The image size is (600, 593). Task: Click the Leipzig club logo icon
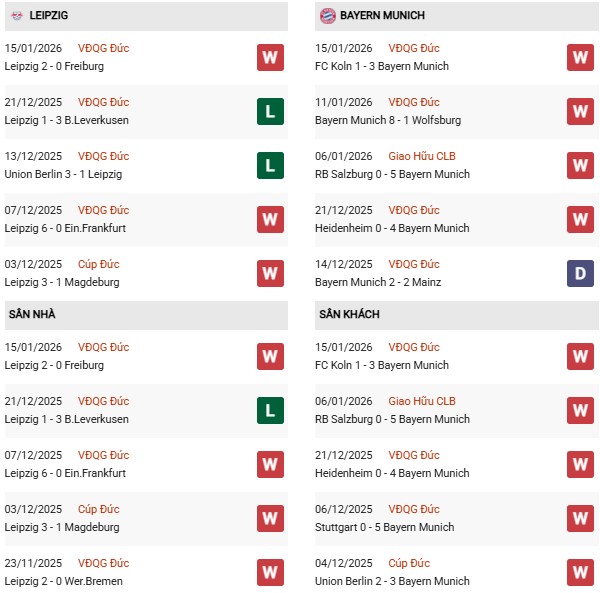[x=17, y=16]
